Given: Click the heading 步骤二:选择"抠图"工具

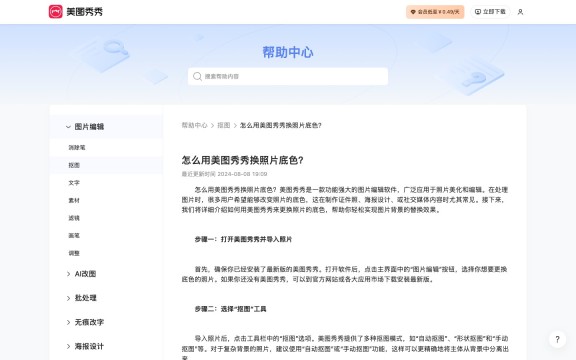Looking at the screenshot, I should point(230,309).
